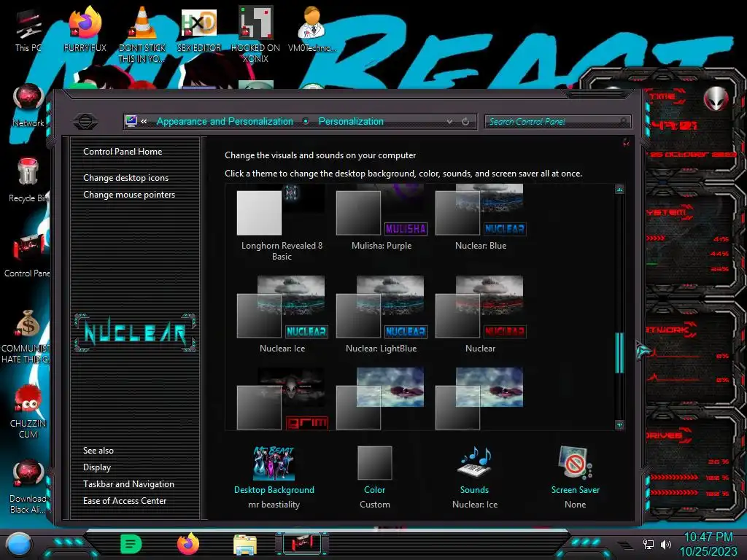
Task: Select the Control Panel taskbar button
Action: (302, 544)
